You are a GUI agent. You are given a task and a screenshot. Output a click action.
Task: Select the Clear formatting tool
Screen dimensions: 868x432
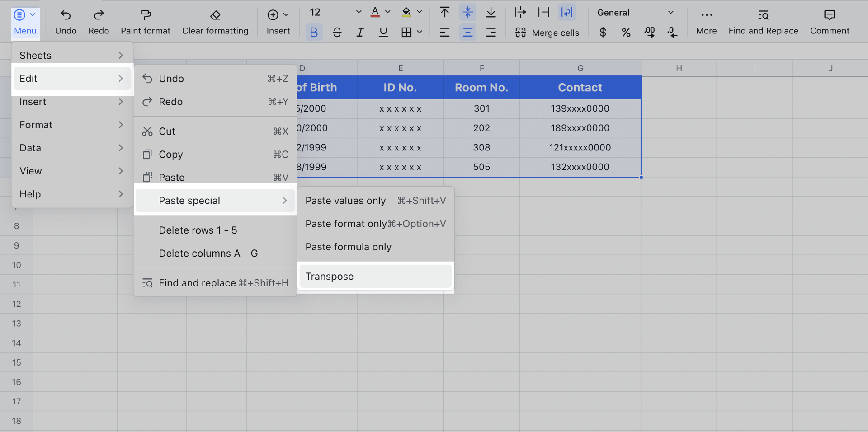coord(215,21)
